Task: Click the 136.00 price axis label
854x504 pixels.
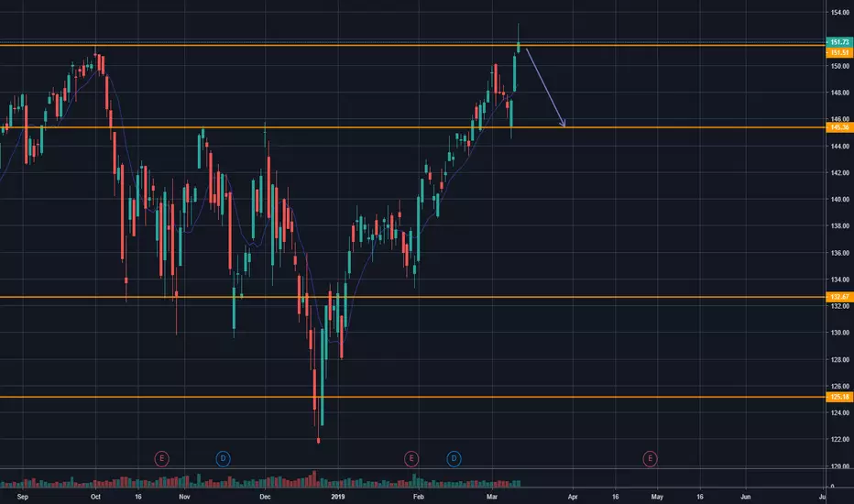Action: coord(839,253)
